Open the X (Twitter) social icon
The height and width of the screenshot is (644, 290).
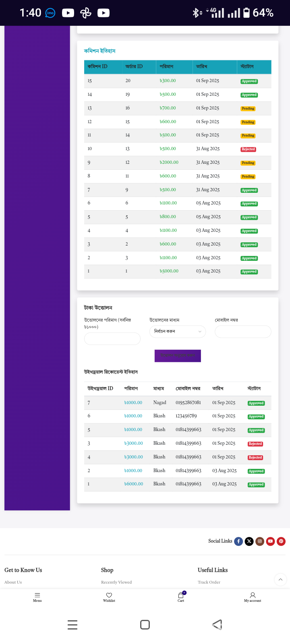[249, 541]
